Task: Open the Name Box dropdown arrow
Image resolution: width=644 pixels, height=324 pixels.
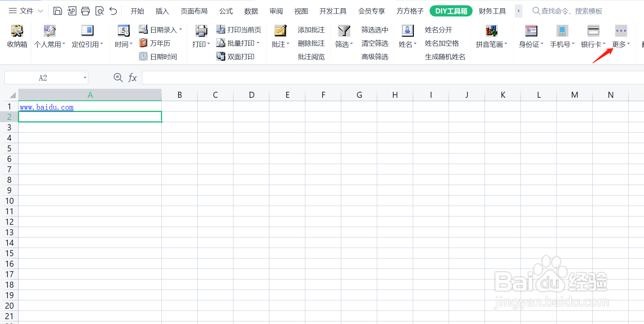Action: (x=85, y=78)
